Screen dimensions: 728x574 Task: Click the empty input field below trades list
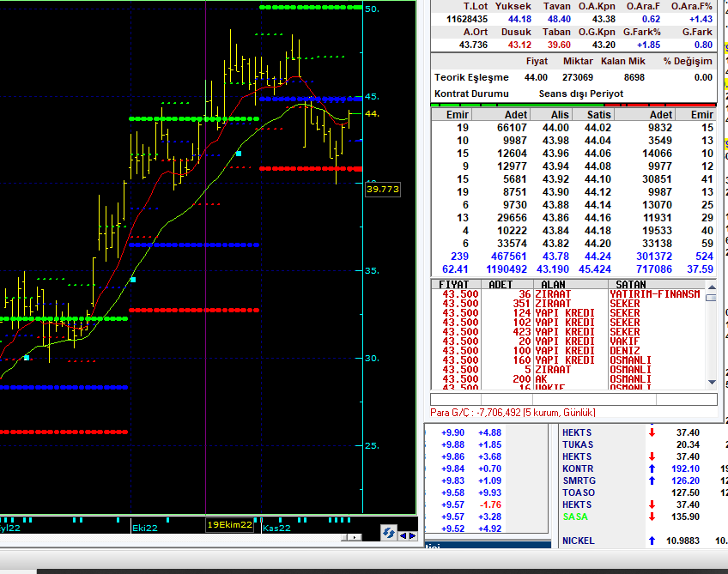(x=573, y=400)
